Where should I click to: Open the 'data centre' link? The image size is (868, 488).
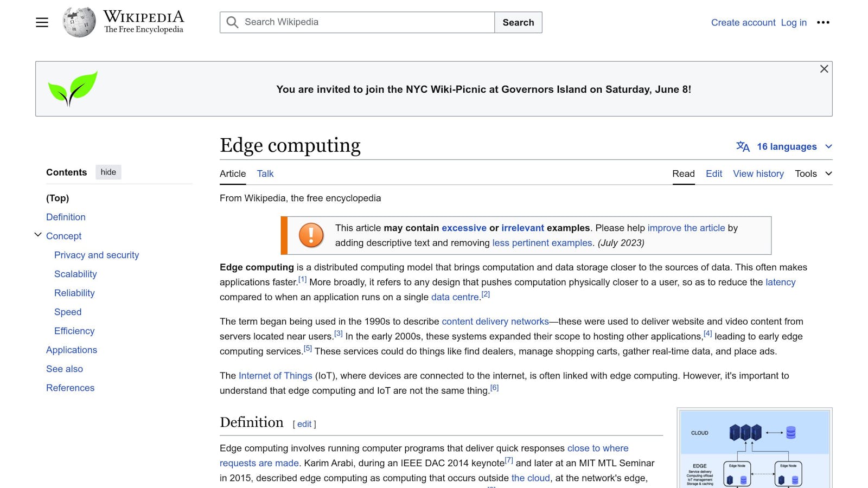(x=455, y=297)
